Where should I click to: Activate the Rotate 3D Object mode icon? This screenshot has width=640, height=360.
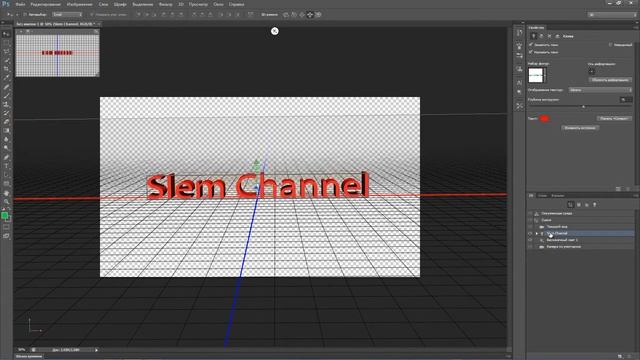click(x=286, y=15)
